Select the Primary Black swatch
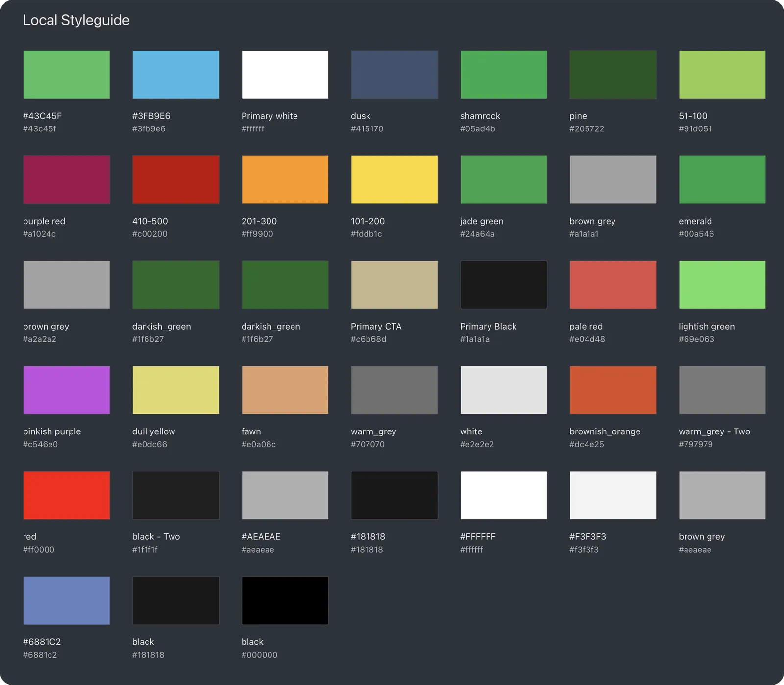The width and height of the screenshot is (784, 685). (x=503, y=285)
